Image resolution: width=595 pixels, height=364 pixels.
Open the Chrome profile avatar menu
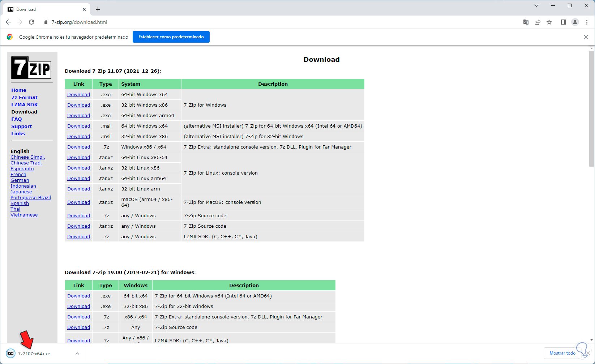point(575,22)
